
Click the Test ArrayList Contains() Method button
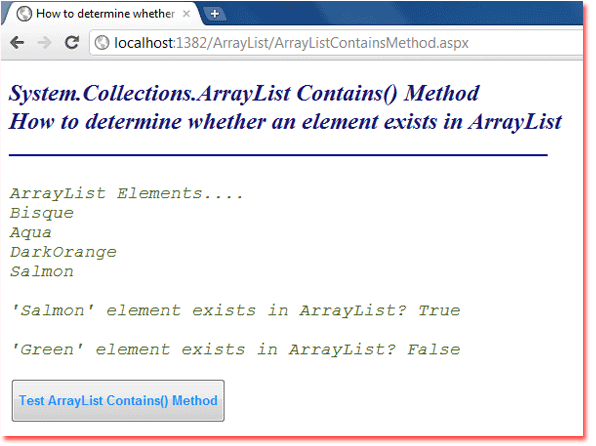pyautogui.click(x=118, y=400)
